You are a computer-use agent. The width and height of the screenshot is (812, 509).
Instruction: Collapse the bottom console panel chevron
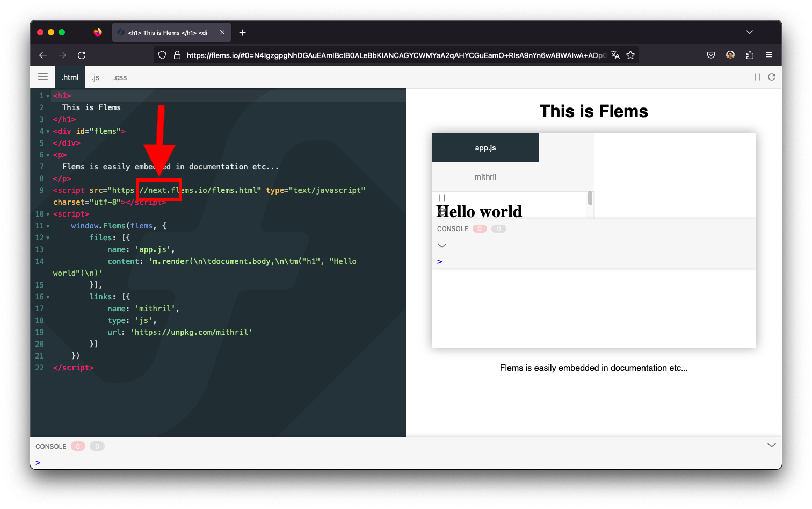pyautogui.click(x=772, y=445)
